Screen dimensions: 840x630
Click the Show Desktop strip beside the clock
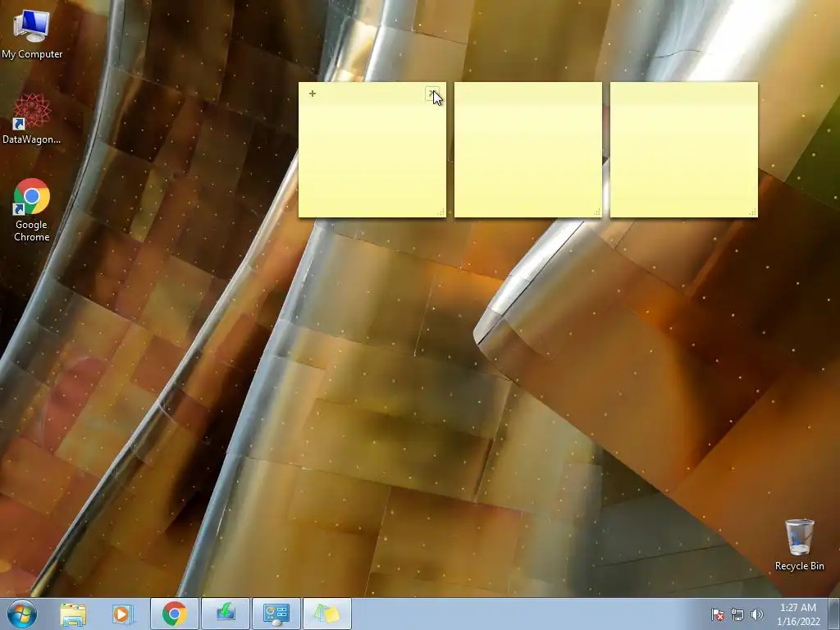(835, 614)
